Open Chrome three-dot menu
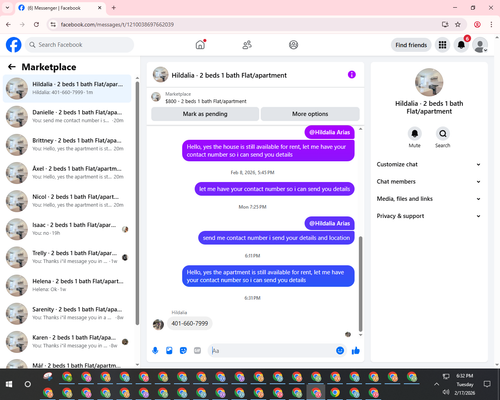Image resolution: width=500 pixels, height=400 pixels. point(491,24)
